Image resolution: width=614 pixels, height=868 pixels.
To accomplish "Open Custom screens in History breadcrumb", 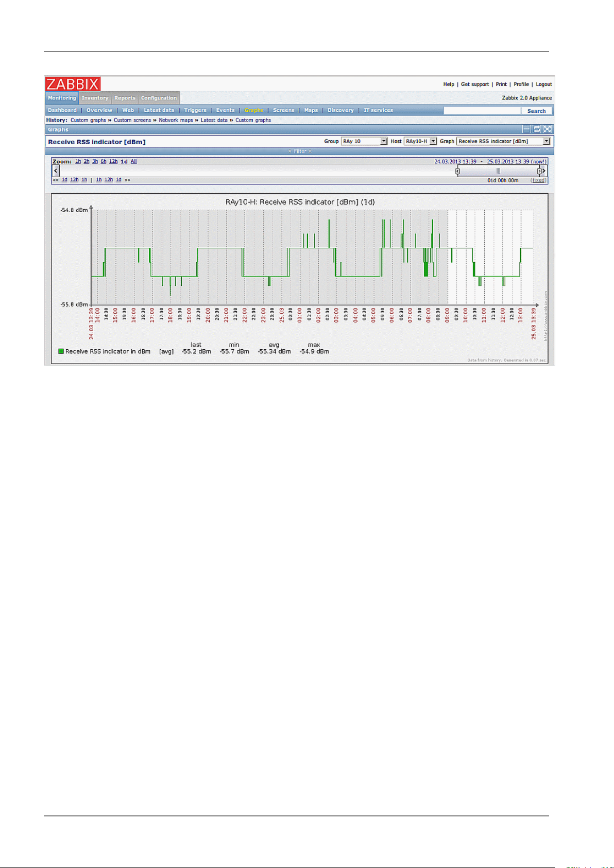I will click(x=132, y=120).
